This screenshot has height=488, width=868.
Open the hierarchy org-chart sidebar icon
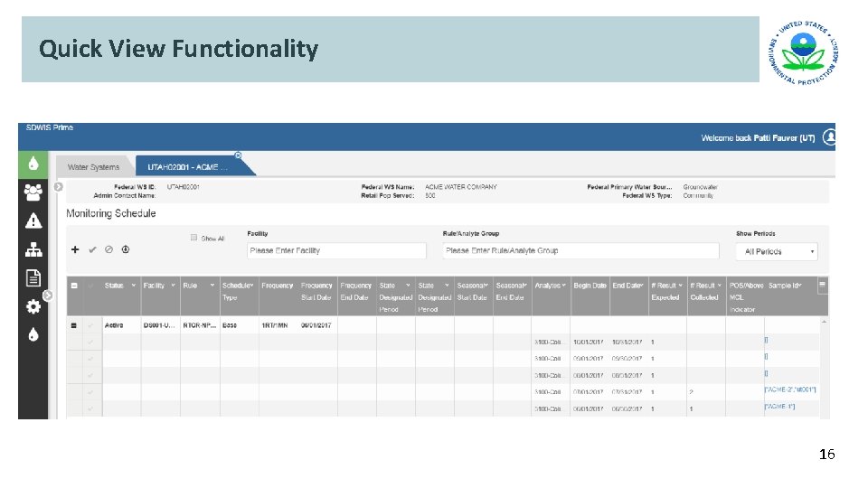coord(33,250)
